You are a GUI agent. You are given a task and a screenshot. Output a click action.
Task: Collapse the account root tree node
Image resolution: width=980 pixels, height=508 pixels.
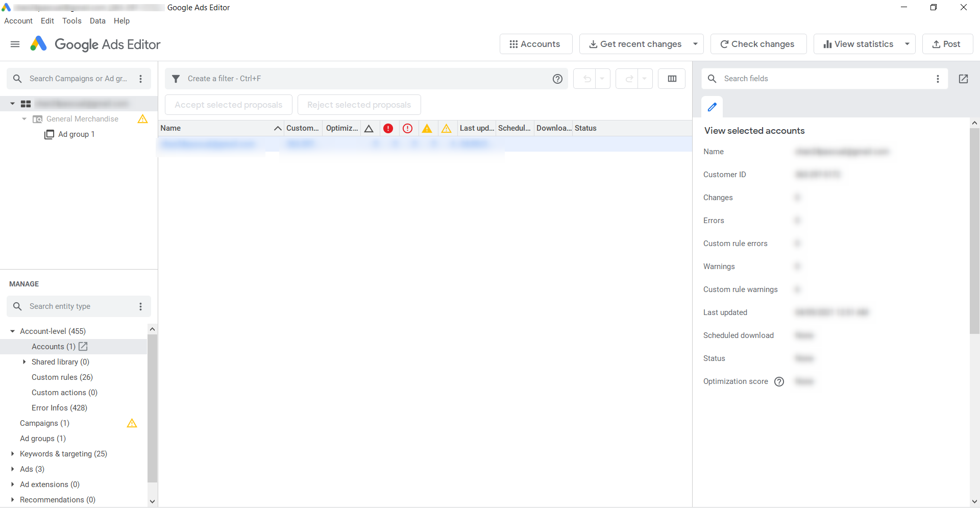[12, 104]
